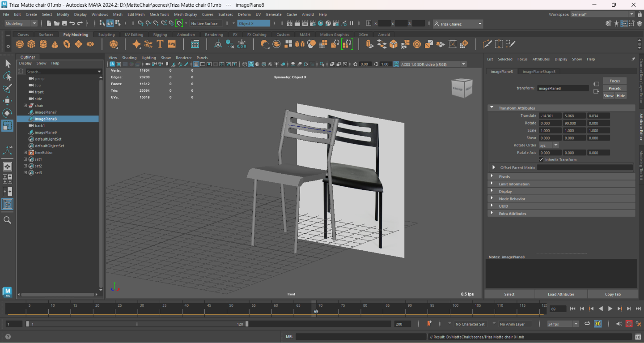Click the Translate X field -14.361

550,116
